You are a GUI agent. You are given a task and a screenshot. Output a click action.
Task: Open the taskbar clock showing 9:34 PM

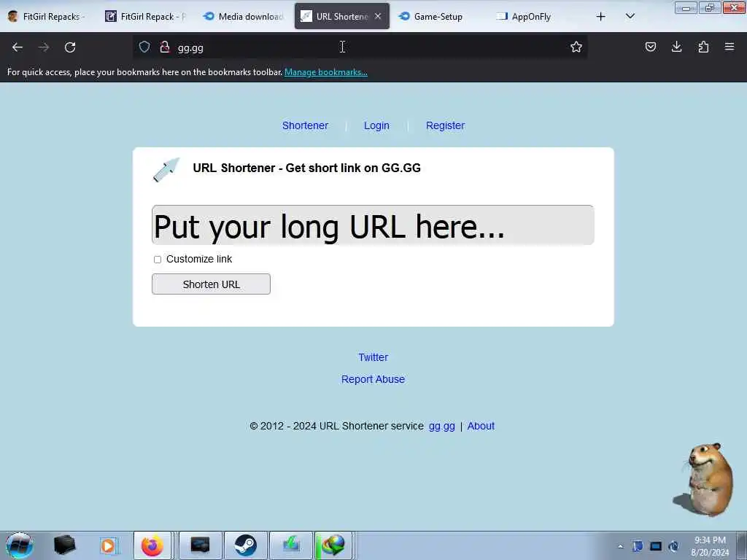tap(710, 546)
